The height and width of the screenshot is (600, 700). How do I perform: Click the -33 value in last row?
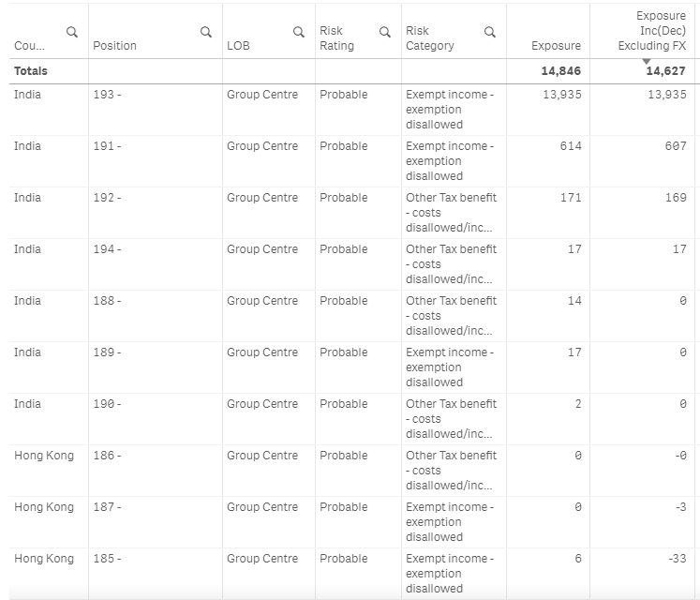(x=676, y=559)
